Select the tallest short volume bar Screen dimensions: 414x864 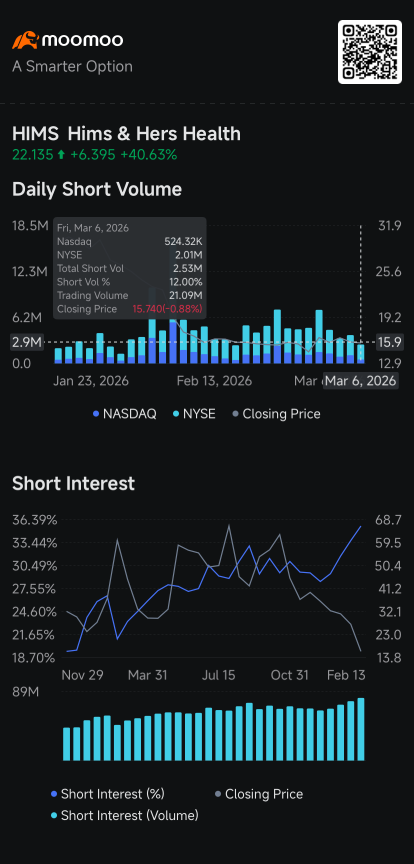click(x=153, y=325)
